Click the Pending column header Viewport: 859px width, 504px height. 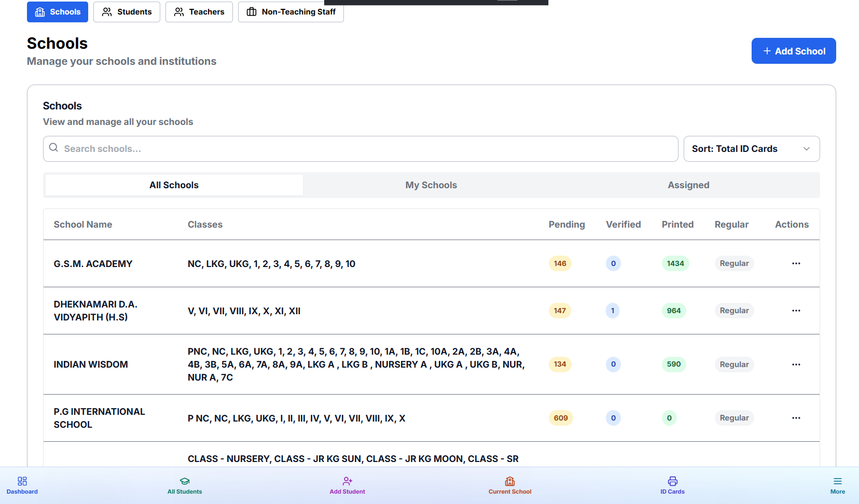click(567, 225)
